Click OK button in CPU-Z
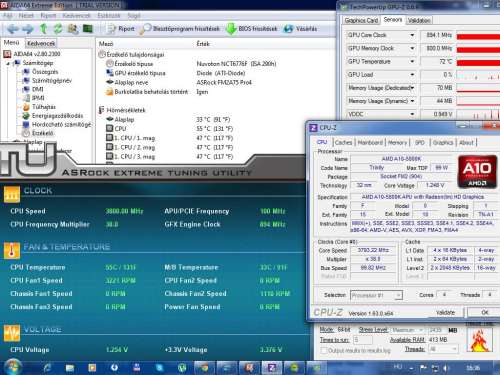 coord(484,312)
